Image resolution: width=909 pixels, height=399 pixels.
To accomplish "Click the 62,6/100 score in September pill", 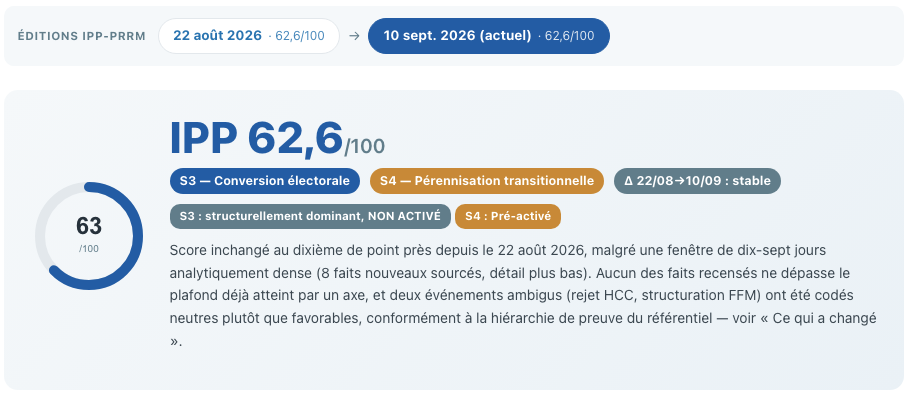I will pyautogui.click(x=566, y=36).
